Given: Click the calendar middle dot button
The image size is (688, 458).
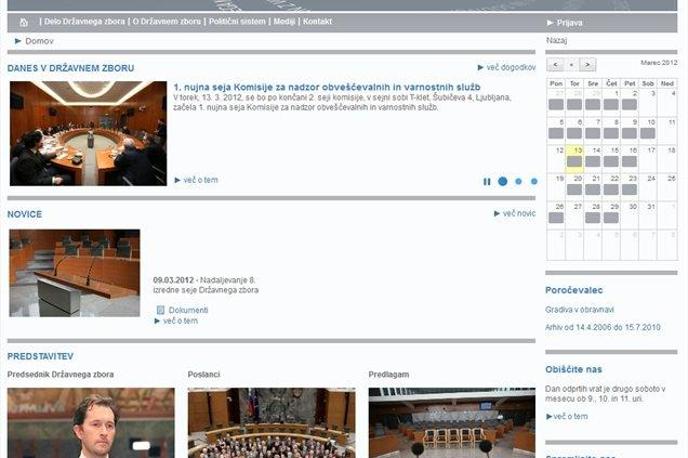Looking at the screenshot, I should tap(571, 65).
